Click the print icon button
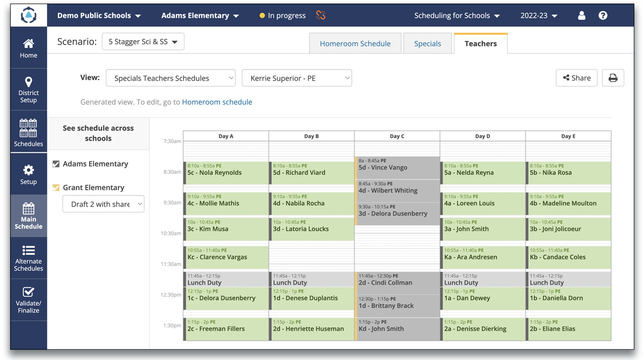644x360 pixels. point(613,78)
